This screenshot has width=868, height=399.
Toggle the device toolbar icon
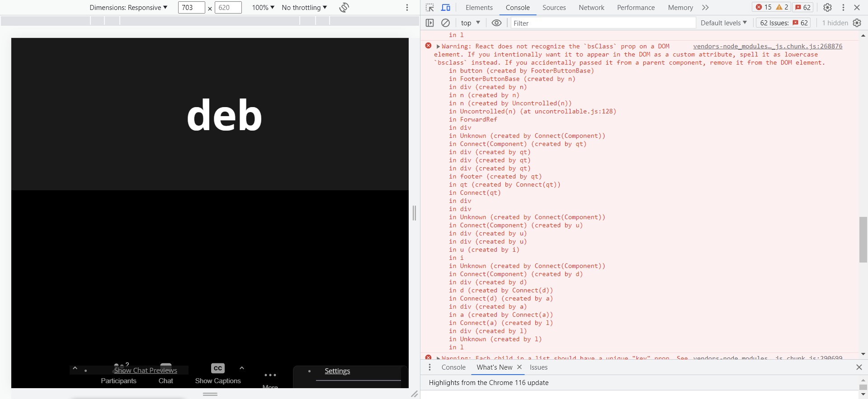point(446,7)
